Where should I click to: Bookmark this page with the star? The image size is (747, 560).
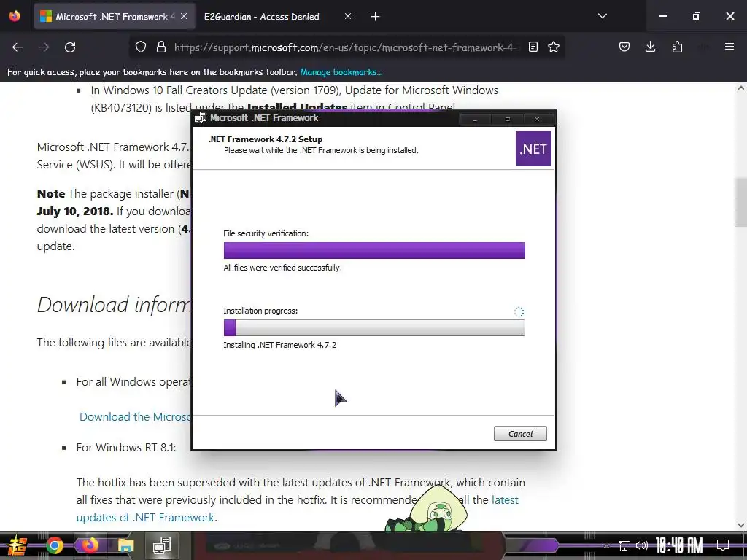tap(554, 47)
